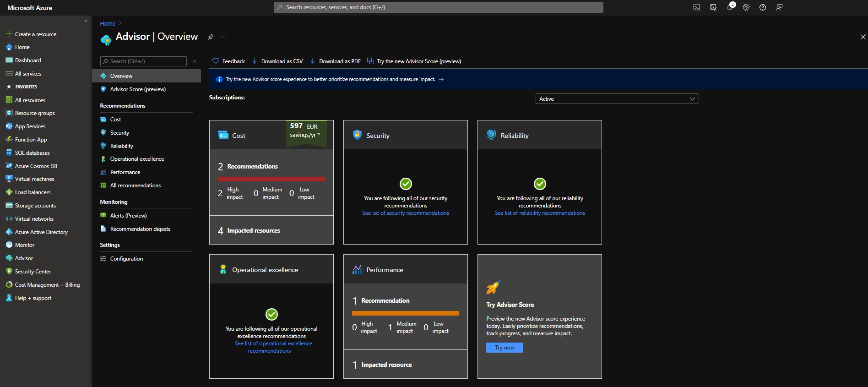Click the help question mark icon
Screen dimensions: 868x387
(763, 7)
